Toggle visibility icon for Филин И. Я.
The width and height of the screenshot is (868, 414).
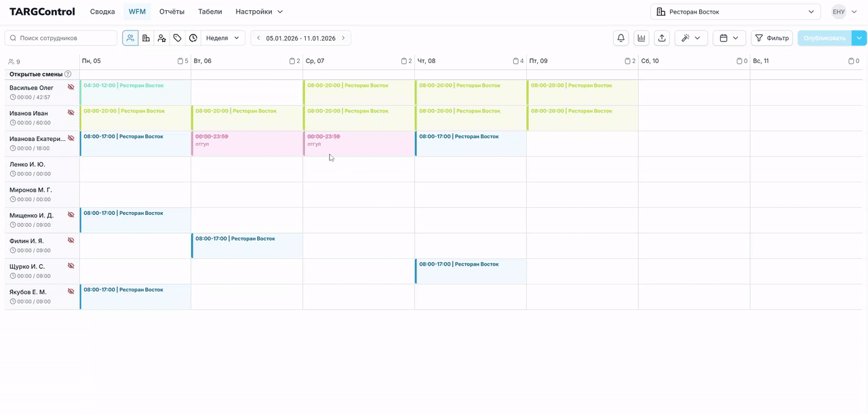pos(71,241)
